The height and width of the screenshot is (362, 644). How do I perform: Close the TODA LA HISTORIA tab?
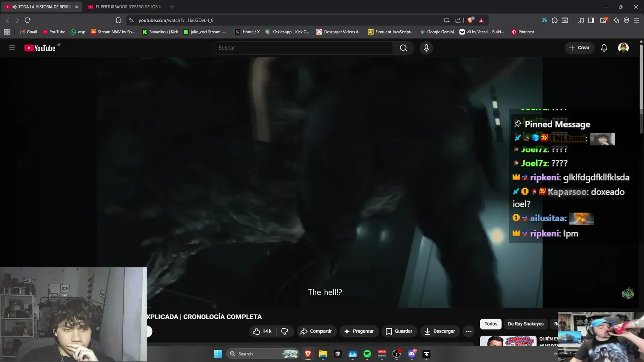click(76, 7)
